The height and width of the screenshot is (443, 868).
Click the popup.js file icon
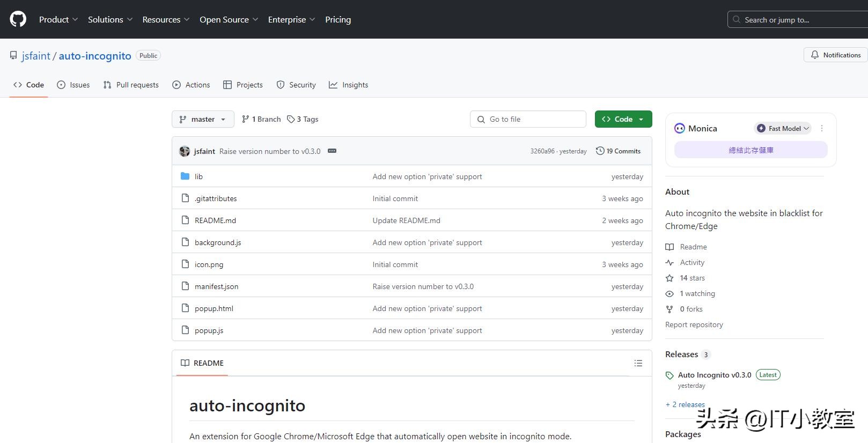point(185,330)
